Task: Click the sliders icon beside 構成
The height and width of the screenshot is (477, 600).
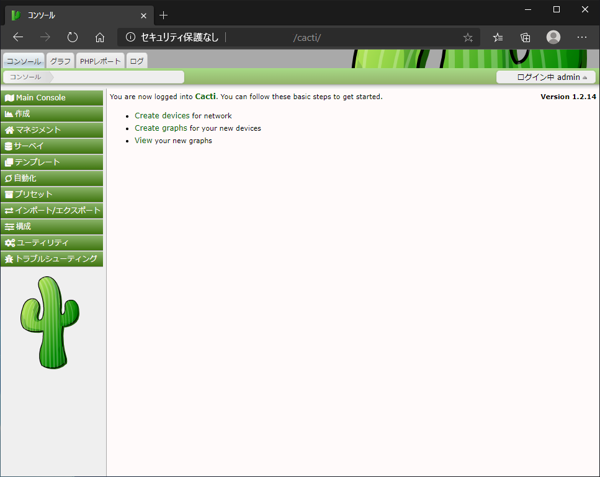Action: coord(10,227)
